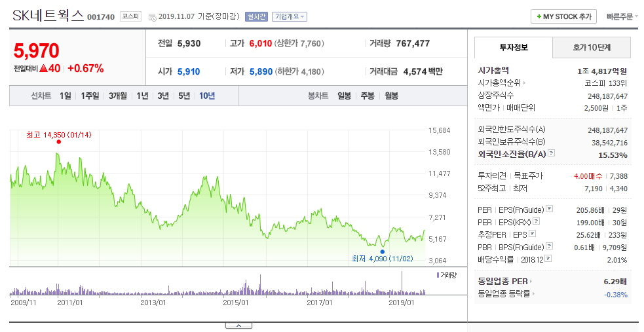Click the 거래량 legend on volume chart

tap(446, 275)
